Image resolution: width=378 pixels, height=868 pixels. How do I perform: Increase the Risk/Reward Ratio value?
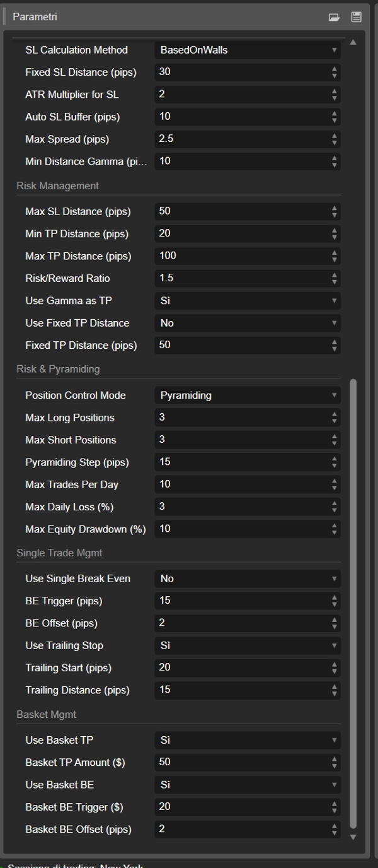(x=335, y=275)
